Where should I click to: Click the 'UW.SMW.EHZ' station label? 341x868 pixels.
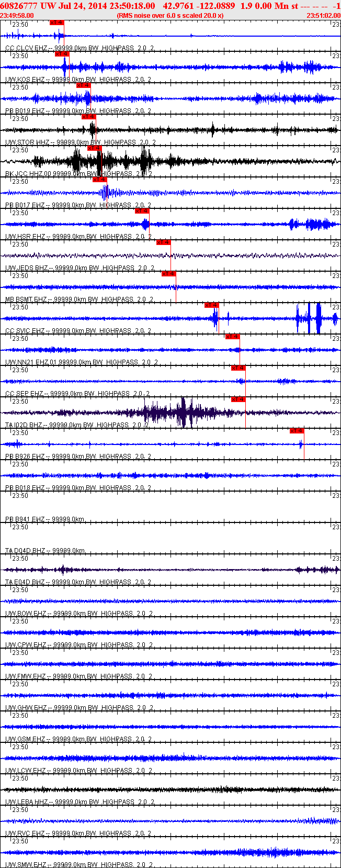pos(26,865)
